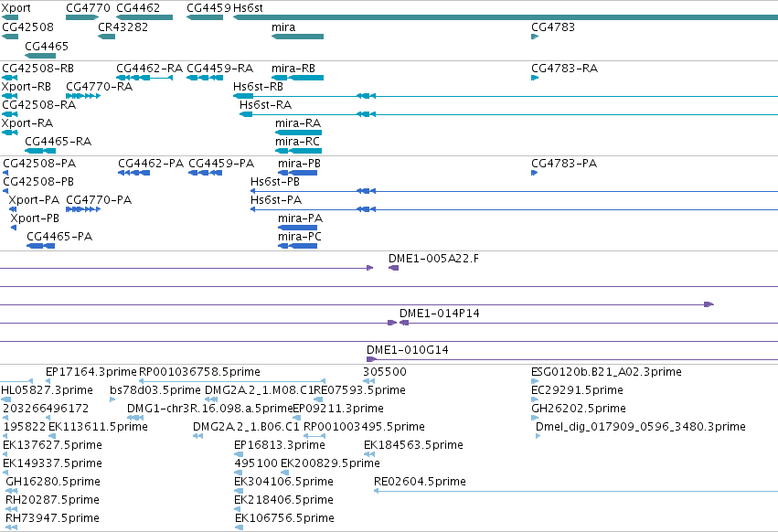The height and width of the screenshot is (532, 778).
Task: Select the CG42508-PA protein label
Action: [x=39, y=164]
